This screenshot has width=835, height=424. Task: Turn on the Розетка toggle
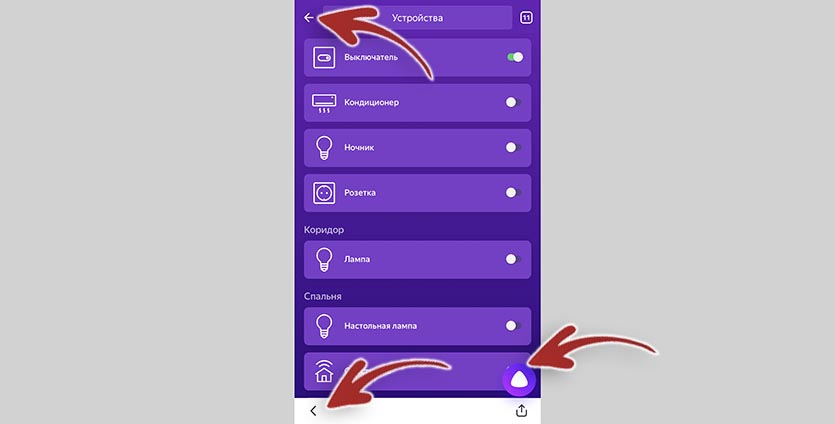tap(513, 192)
